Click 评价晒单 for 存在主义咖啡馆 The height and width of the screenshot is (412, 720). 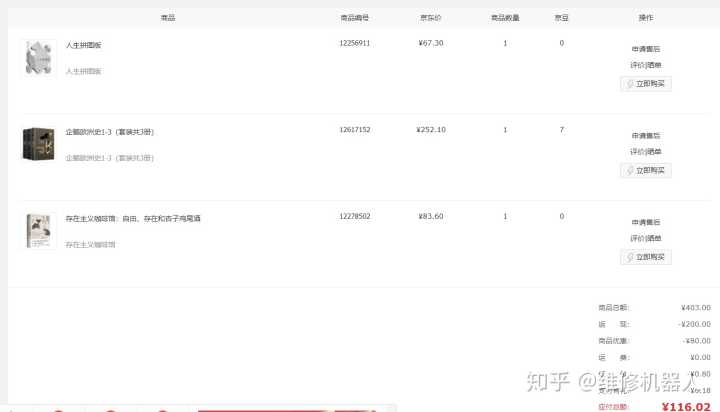(646, 238)
